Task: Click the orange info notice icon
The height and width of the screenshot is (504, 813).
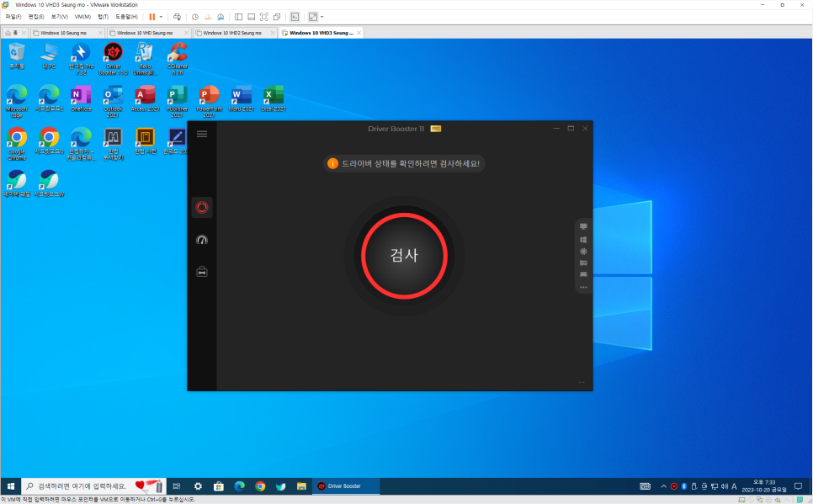Action: click(x=332, y=164)
